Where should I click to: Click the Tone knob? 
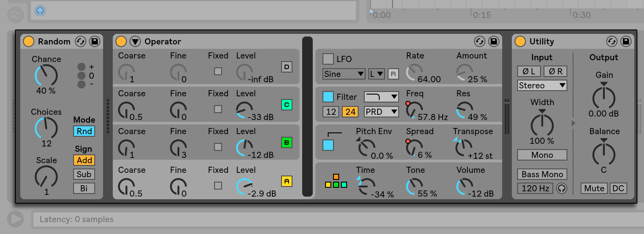(x=415, y=186)
